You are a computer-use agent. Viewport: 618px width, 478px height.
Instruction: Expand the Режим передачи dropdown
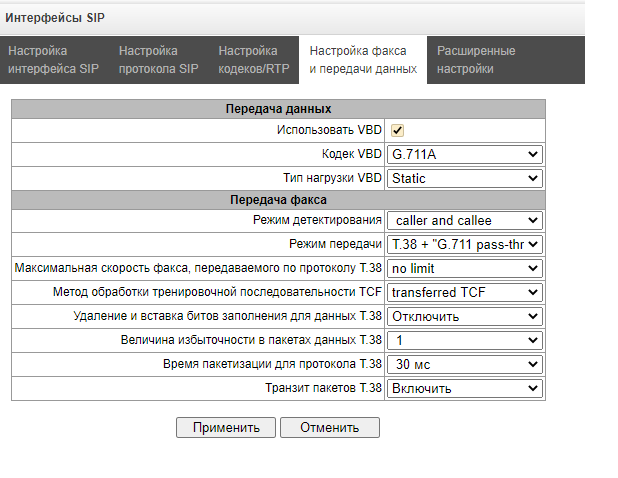465,245
